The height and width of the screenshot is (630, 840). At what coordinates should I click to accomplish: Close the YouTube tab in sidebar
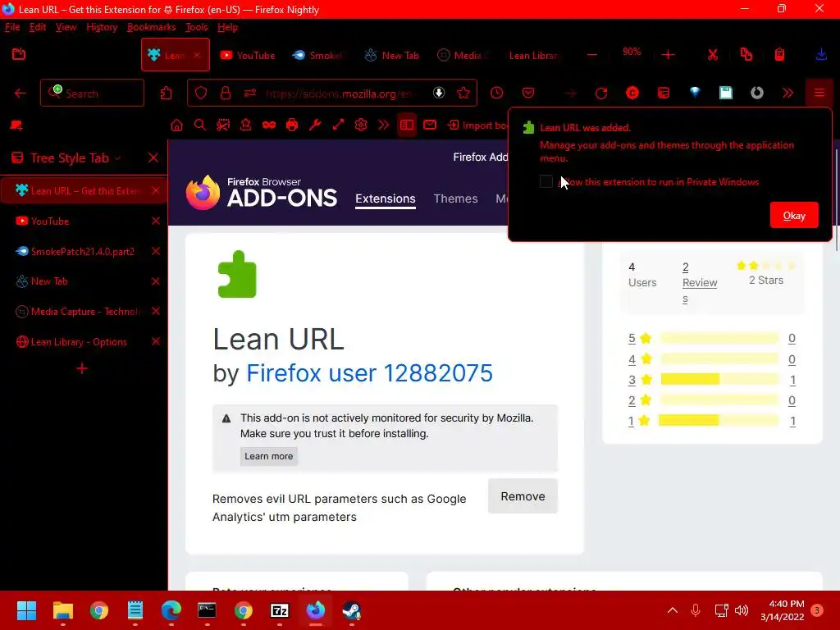coord(155,221)
